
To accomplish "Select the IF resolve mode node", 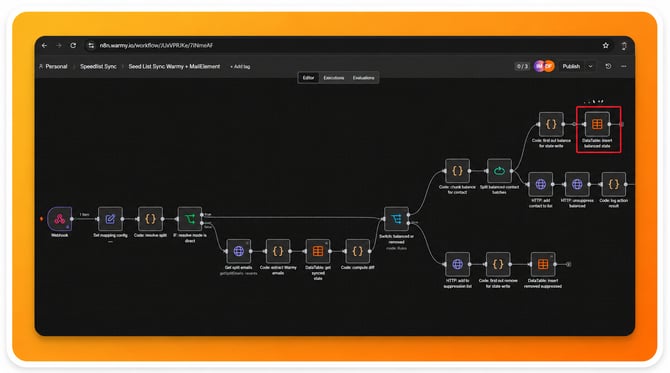I will click(x=190, y=219).
